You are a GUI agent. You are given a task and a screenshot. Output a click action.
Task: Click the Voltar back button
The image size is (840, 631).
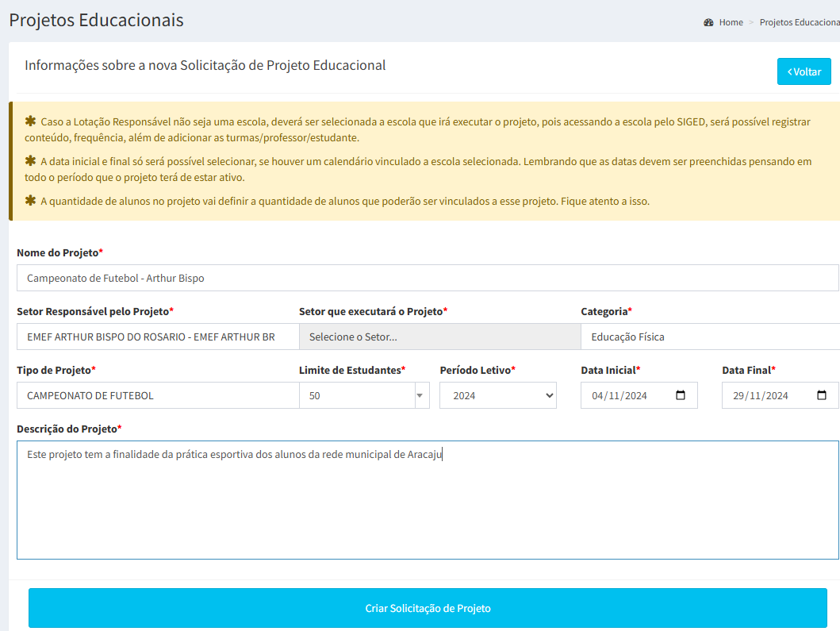click(804, 71)
